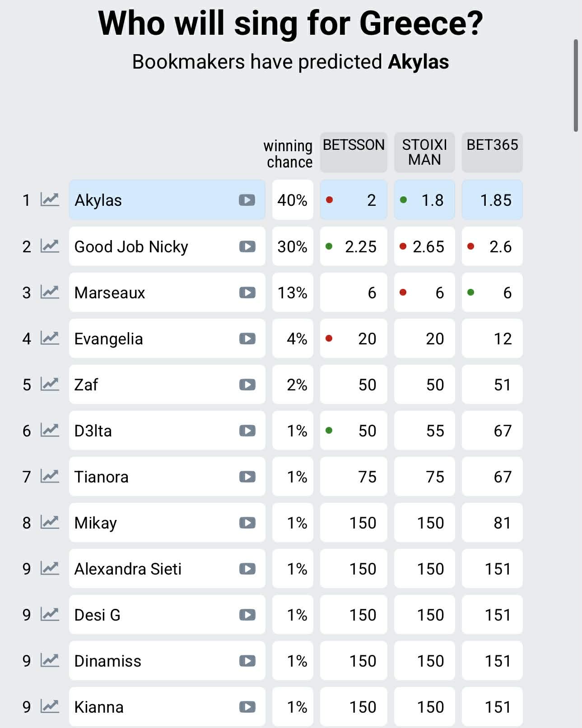Play the Evangelia video icon
This screenshot has height=728, width=582.
point(247,338)
